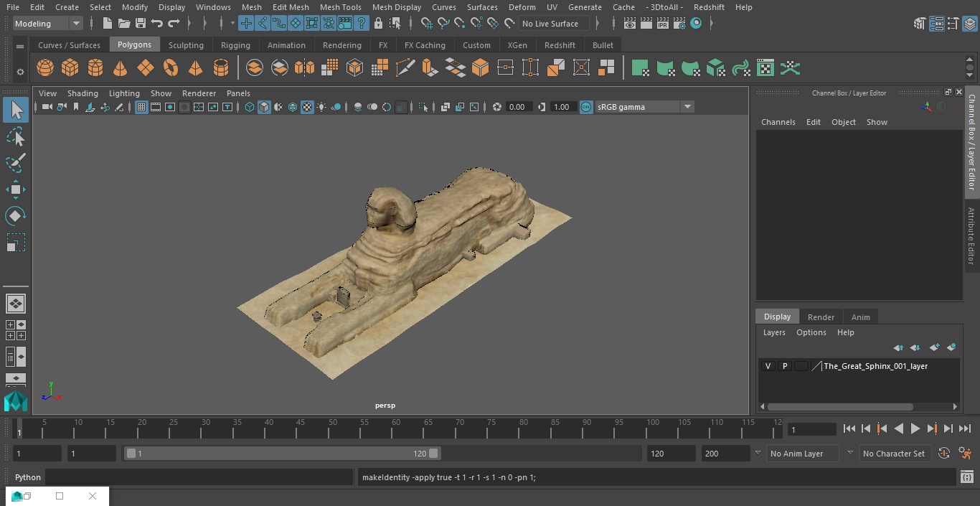Redo the last action
The height and width of the screenshot is (506, 980).
point(174,24)
